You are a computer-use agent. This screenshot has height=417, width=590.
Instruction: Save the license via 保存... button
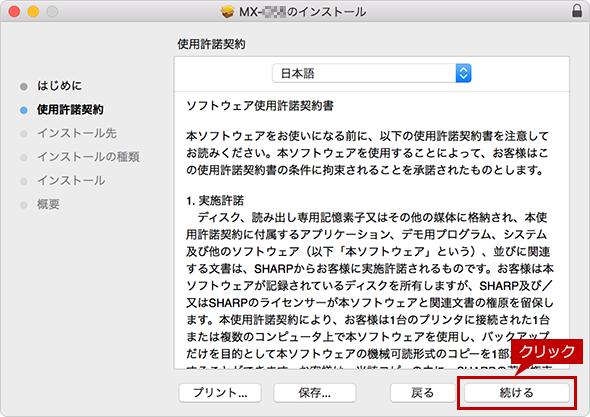[315, 393]
